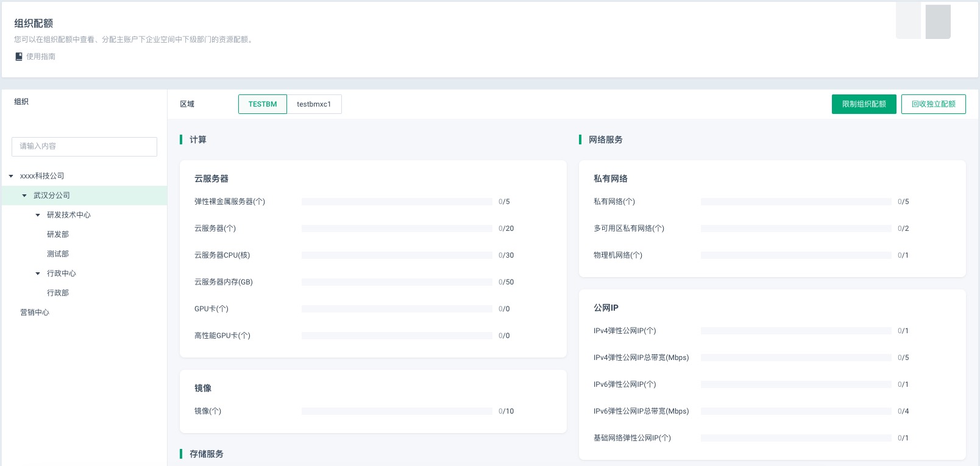This screenshot has height=466, width=980.
Task: Select 营销中心 in the organization tree
Action: tap(35, 312)
